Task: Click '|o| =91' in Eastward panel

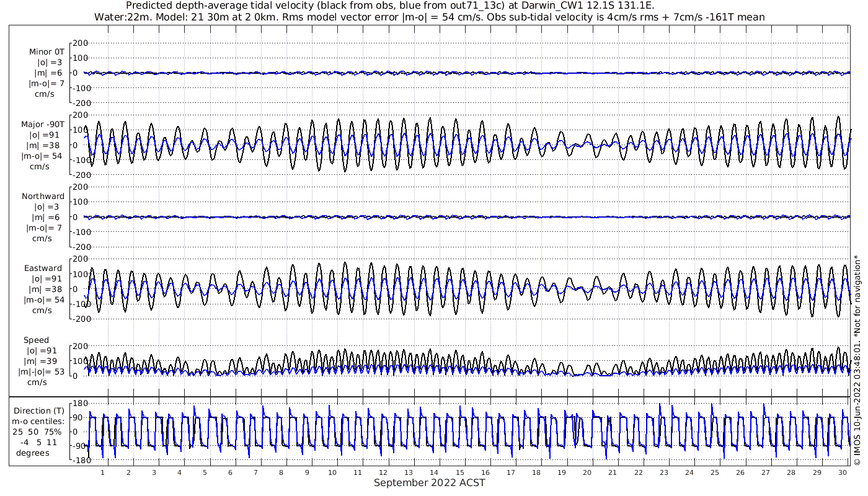Action: tap(48, 278)
